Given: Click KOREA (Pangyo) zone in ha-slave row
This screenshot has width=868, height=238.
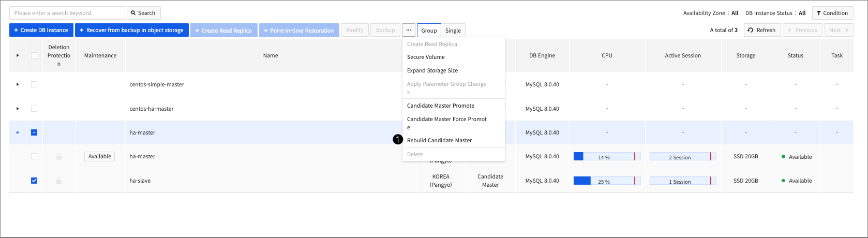Looking at the screenshot, I should coord(441,181).
